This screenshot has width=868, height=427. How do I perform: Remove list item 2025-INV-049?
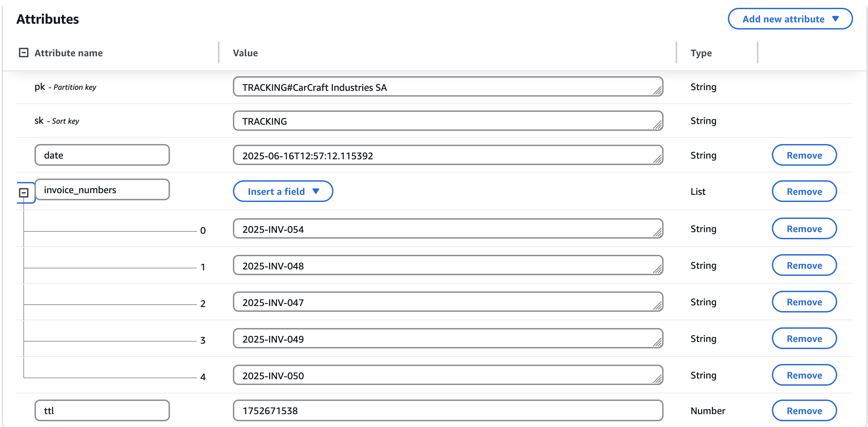[x=804, y=339]
